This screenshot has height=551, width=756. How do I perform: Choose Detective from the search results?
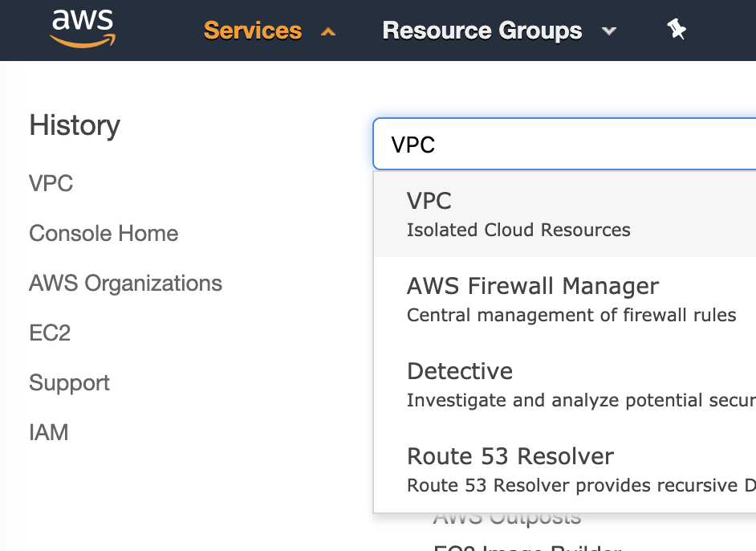564,385
